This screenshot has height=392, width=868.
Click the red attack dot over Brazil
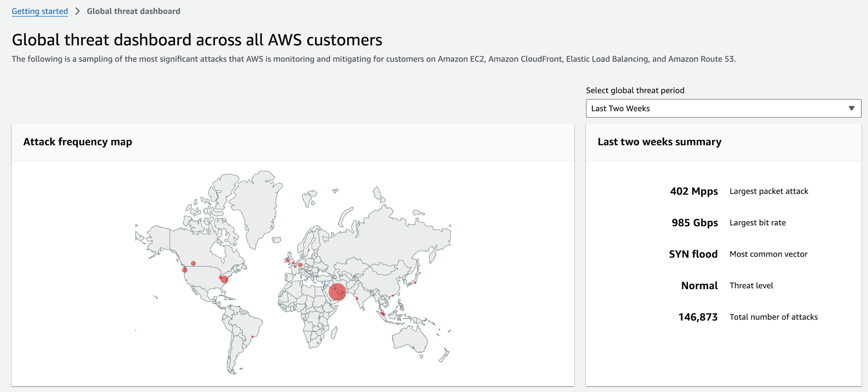coord(252,336)
